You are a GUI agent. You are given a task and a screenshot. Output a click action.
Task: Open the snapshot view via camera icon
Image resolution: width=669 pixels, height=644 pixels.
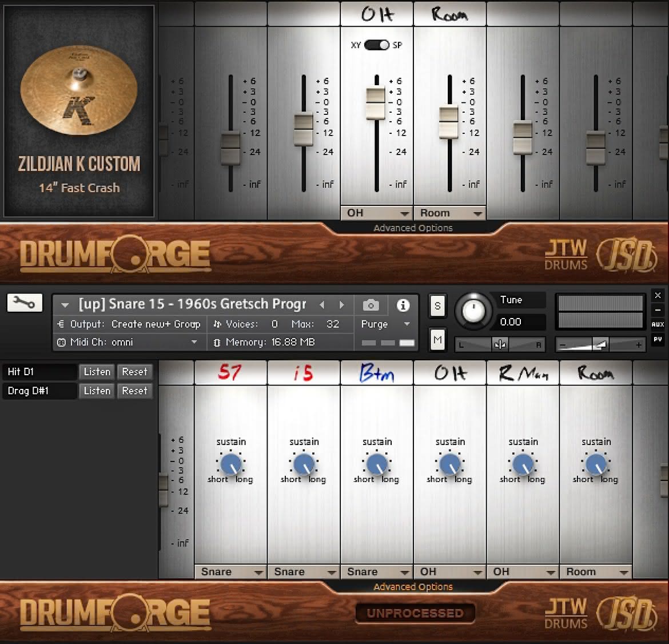coord(371,305)
